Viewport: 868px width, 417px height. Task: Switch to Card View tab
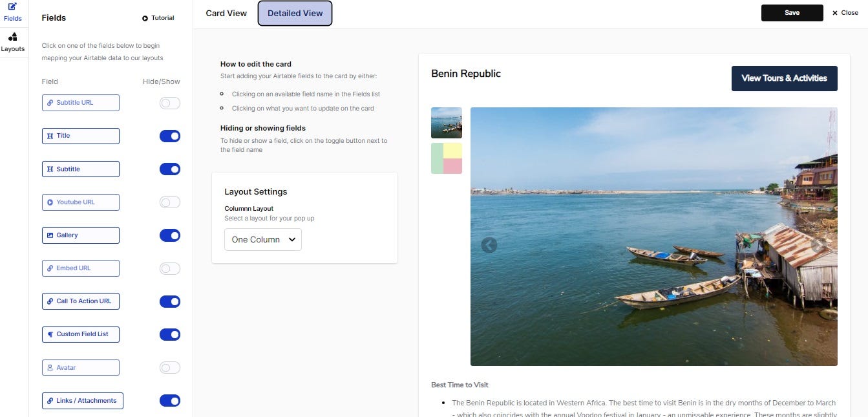pos(226,13)
